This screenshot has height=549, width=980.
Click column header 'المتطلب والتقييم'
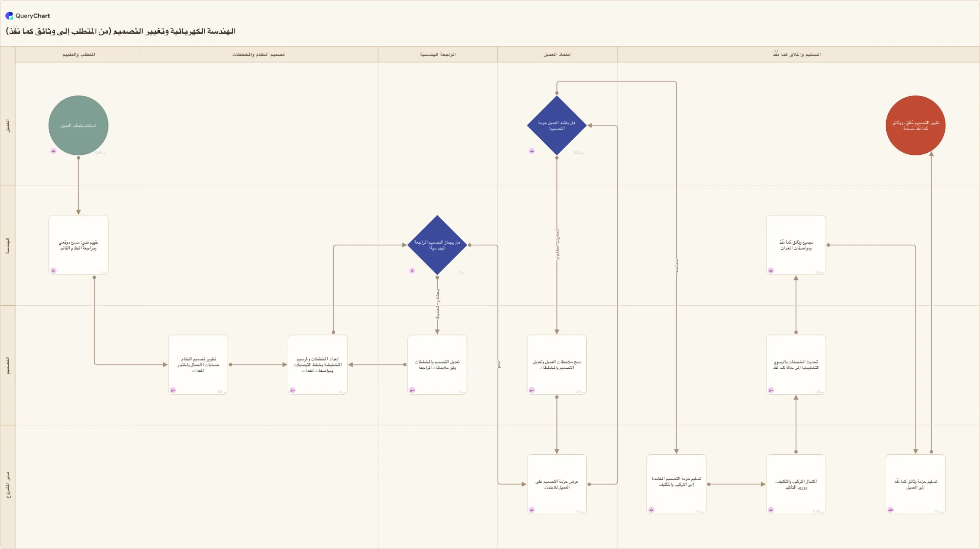click(x=79, y=55)
